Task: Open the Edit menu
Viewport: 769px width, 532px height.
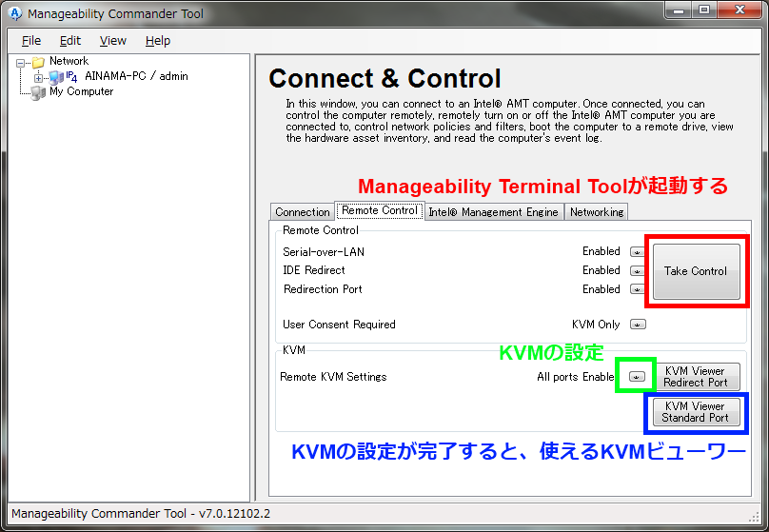Action: (x=70, y=41)
